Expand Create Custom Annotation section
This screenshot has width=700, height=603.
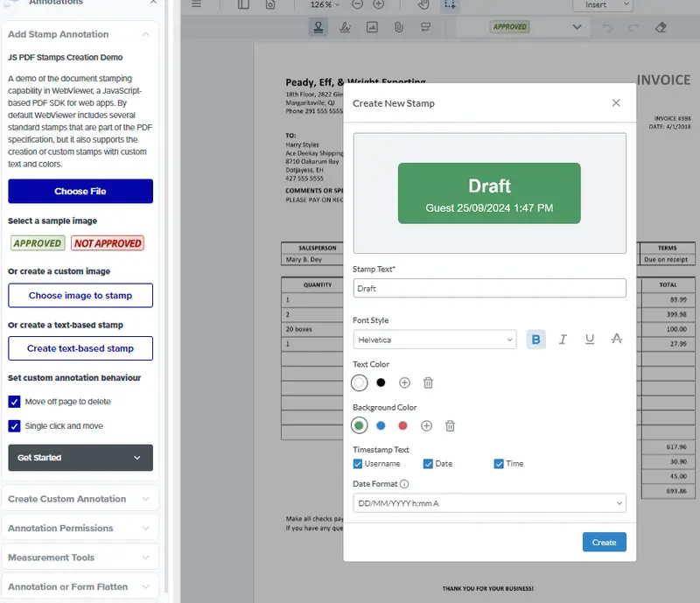pos(80,499)
